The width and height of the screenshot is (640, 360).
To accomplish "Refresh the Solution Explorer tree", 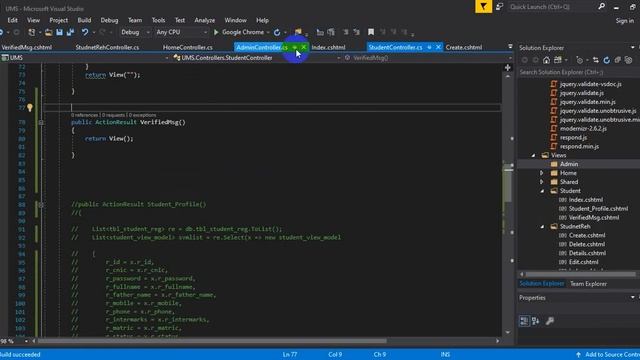I will [607, 60].
